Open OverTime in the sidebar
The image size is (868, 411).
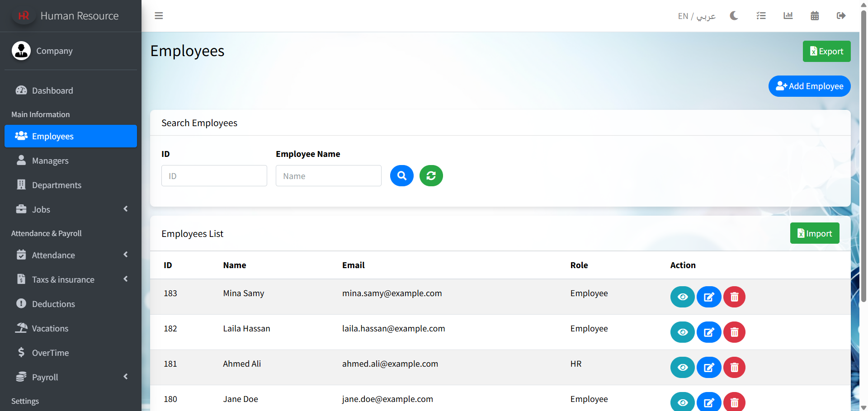pos(71,353)
